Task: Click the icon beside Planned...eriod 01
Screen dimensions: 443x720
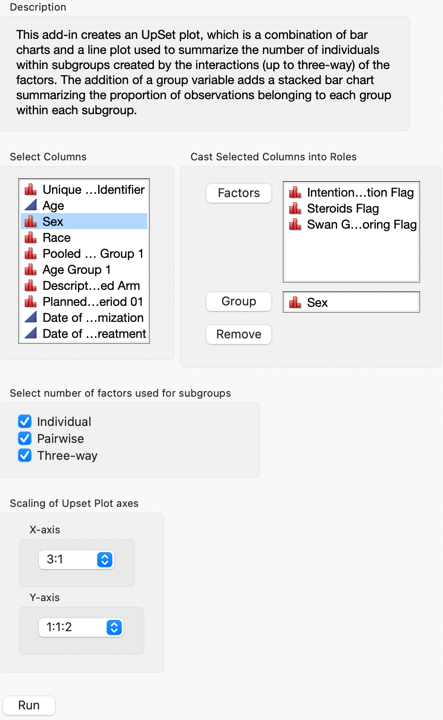Action: pyautogui.click(x=31, y=302)
